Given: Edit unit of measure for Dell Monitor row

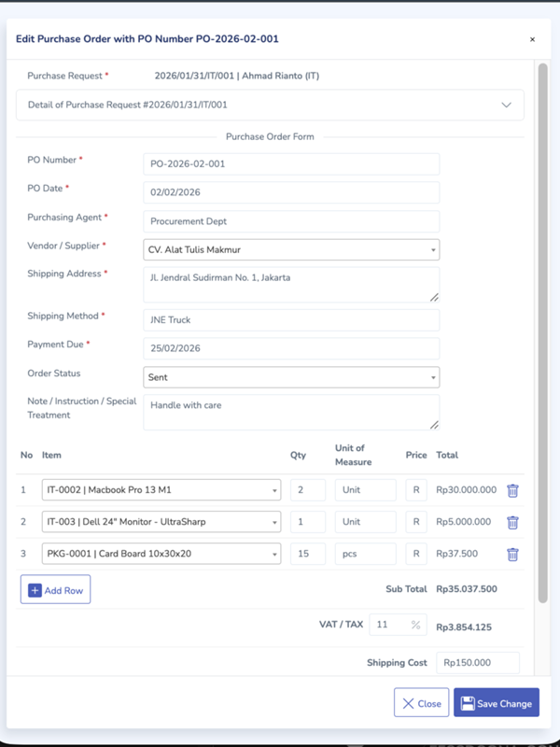Looking at the screenshot, I should click(x=366, y=522).
